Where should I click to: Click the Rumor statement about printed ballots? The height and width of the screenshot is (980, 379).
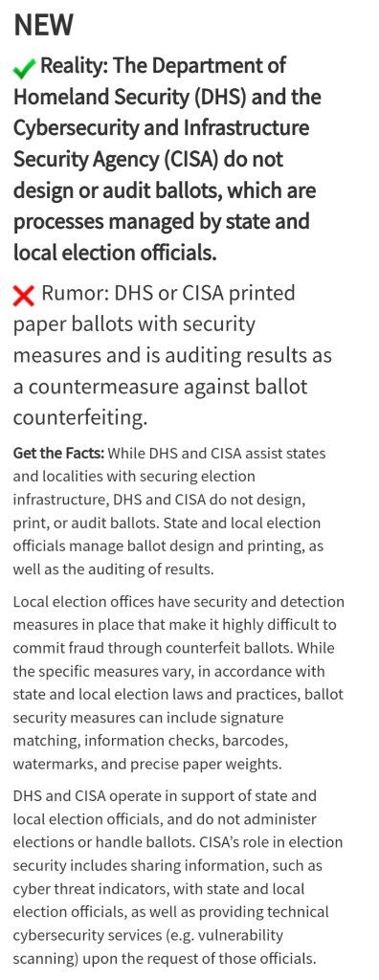coord(172,355)
